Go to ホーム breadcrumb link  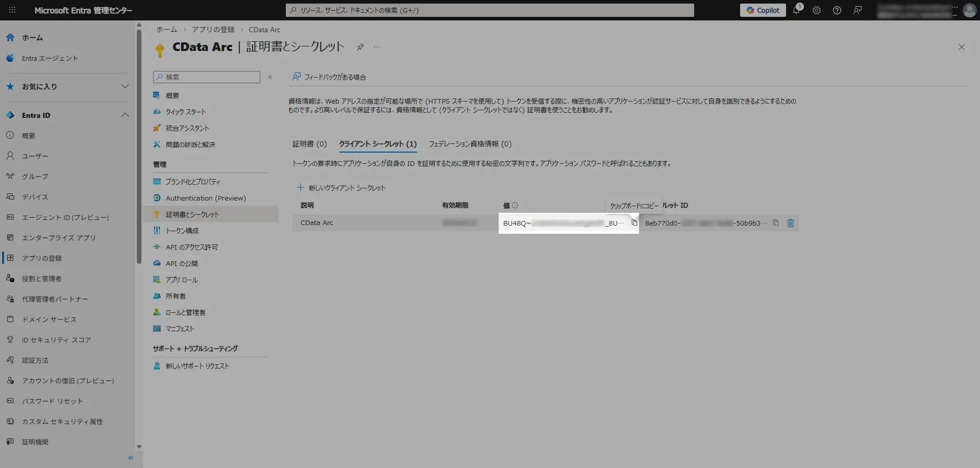[166, 30]
